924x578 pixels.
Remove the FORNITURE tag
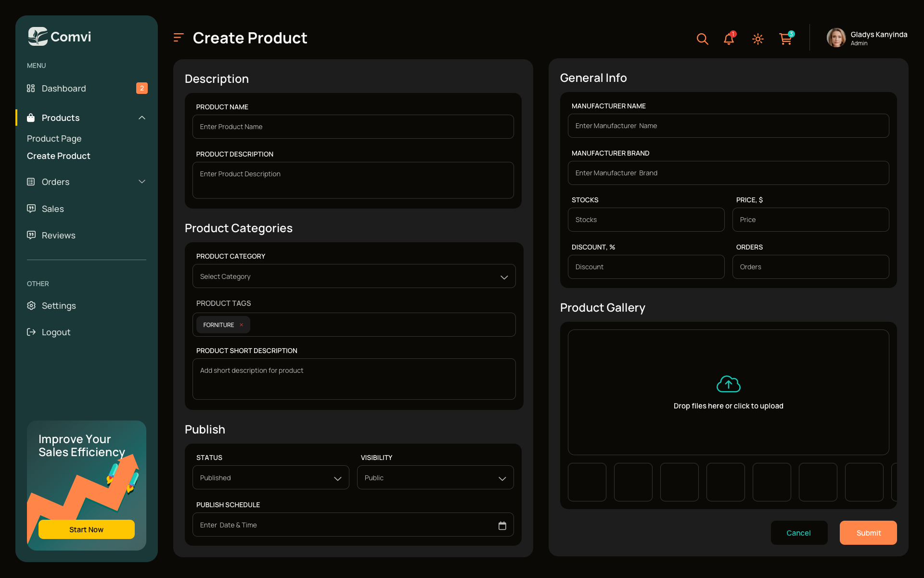[x=241, y=325]
